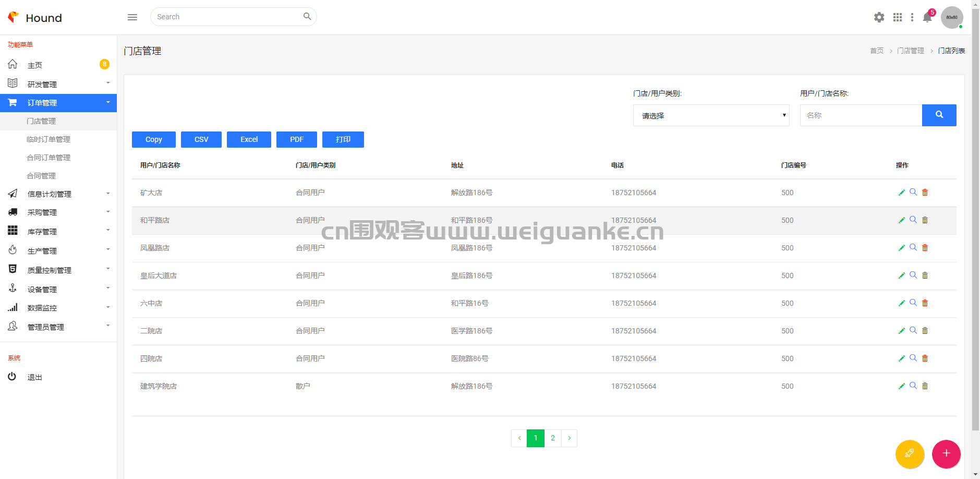
Task: Click the blue search button next to 名称
Action: pos(939,115)
